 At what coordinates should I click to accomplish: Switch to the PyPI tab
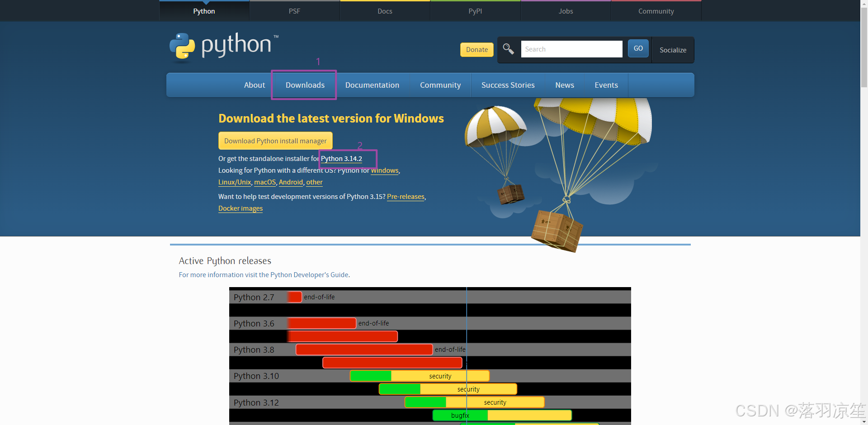pyautogui.click(x=475, y=11)
